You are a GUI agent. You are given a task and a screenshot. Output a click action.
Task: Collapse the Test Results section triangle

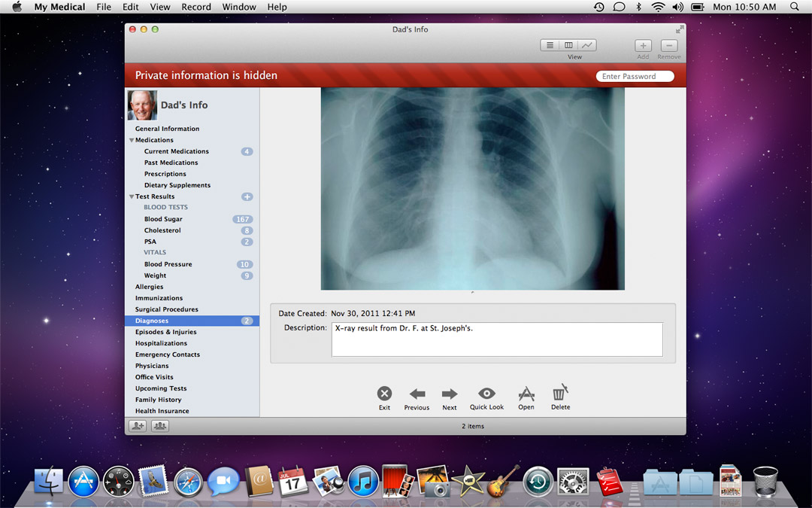click(132, 196)
